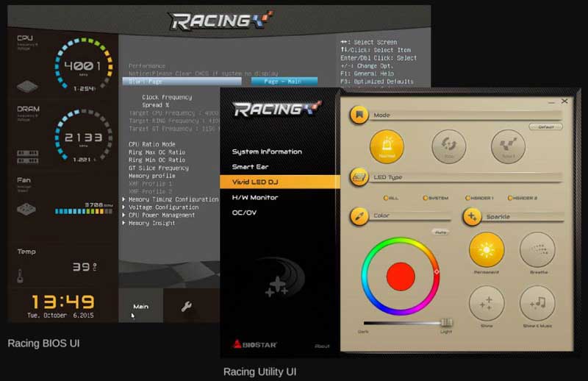This screenshot has height=381, width=588.
Task: Click the 39 °C temperature reading
Action: tap(85, 266)
